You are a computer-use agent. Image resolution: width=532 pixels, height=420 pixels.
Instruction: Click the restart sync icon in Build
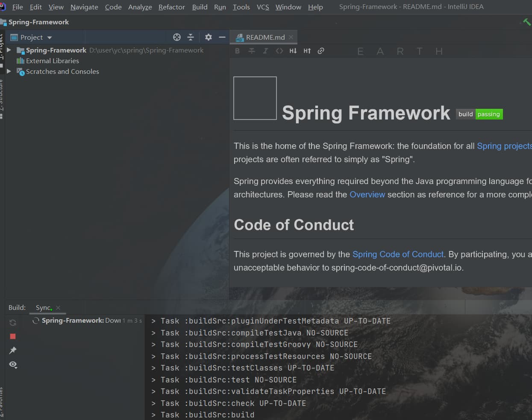point(13,323)
